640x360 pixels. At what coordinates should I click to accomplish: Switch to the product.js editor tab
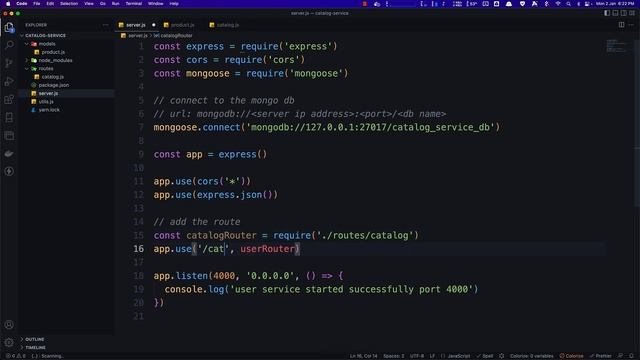pyautogui.click(x=182, y=25)
